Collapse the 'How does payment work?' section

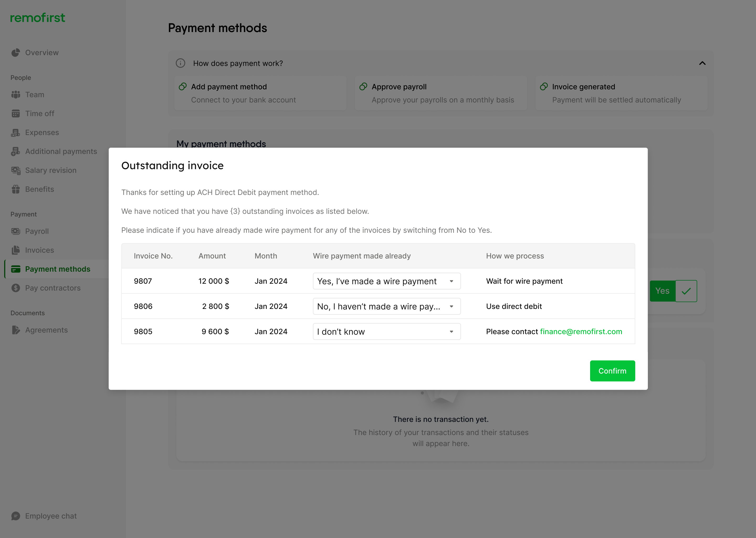click(x=702, y=63)
